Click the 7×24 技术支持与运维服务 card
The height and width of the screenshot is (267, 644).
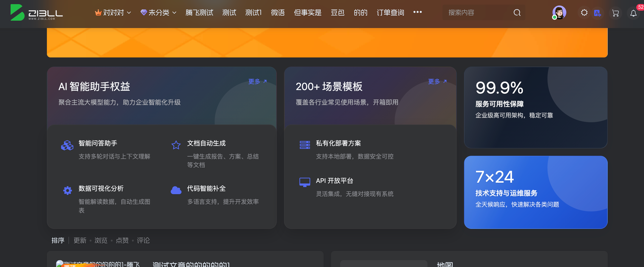point(536,192)
